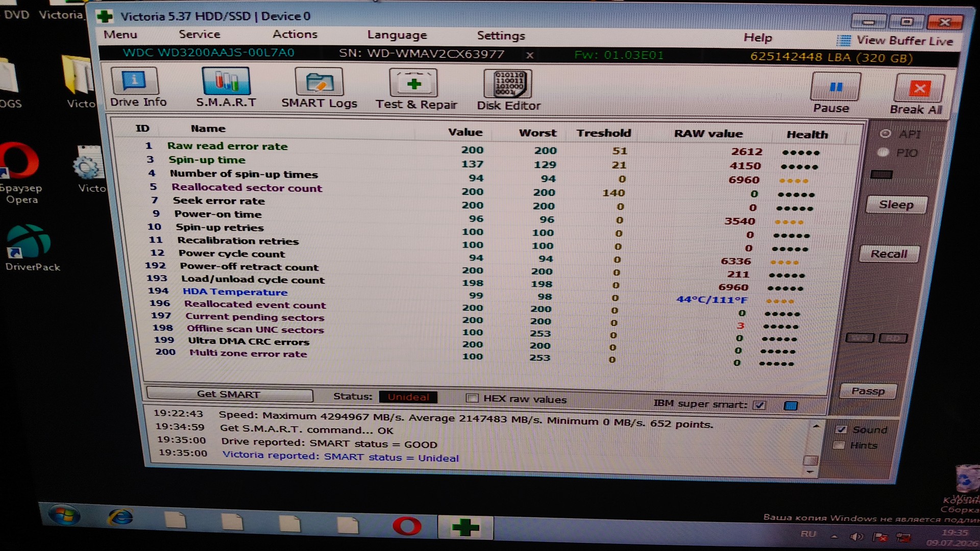Click the blue square beside IBM super smart
This screenshot has height=551, width=980.
pyautogui.click(x=791, y=406)
